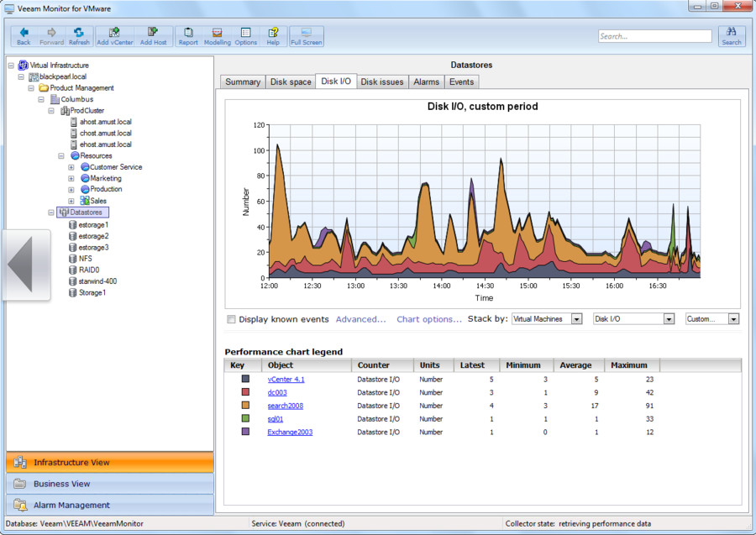This screenshot has width=756, height=535.
Task: Expand the Marketing resource pool
Action: coord(71,178)
